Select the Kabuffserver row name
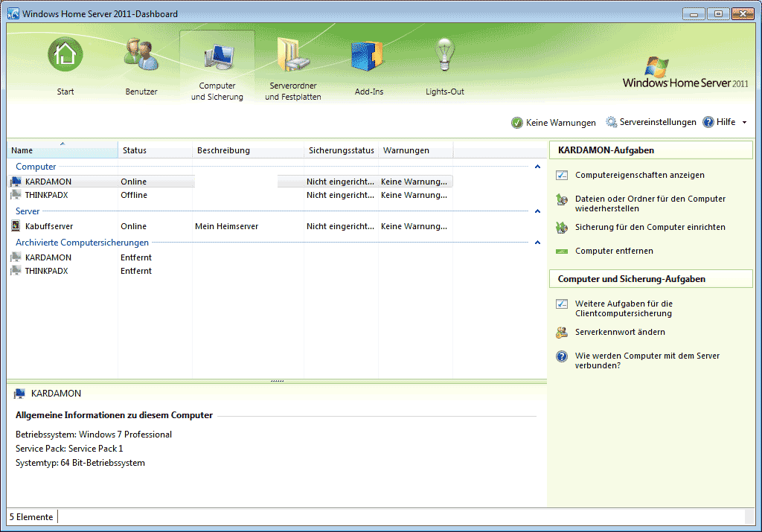The image size is (762, 532). tap(49, 226)
